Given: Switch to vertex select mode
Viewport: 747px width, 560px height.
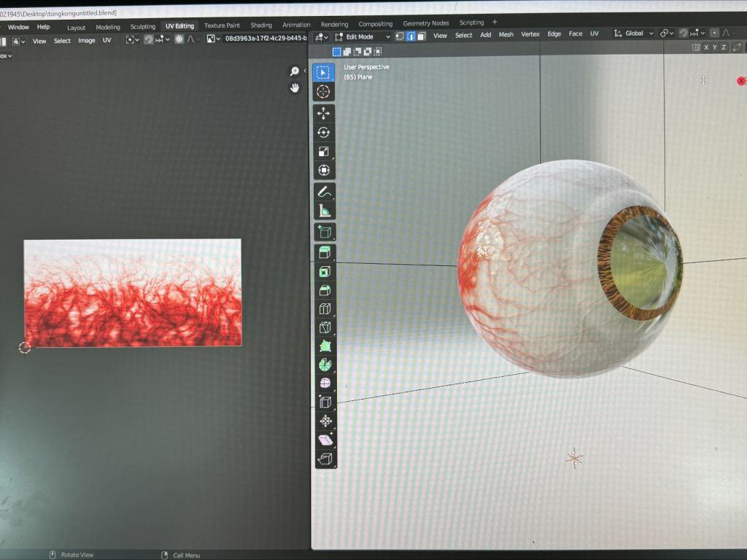Looking at the screenshot, I should [399, 35].
